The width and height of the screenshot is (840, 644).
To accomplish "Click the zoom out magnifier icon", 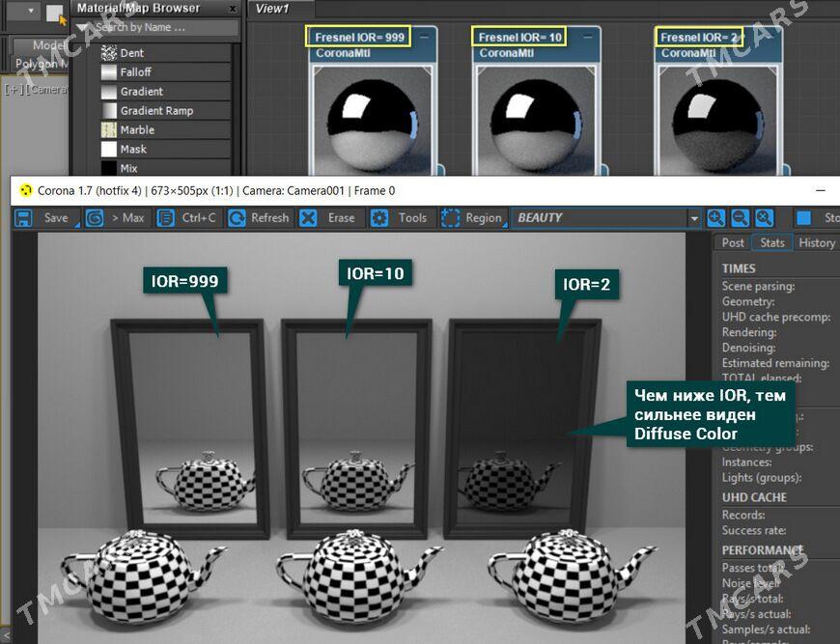I will tap(740, 218).
